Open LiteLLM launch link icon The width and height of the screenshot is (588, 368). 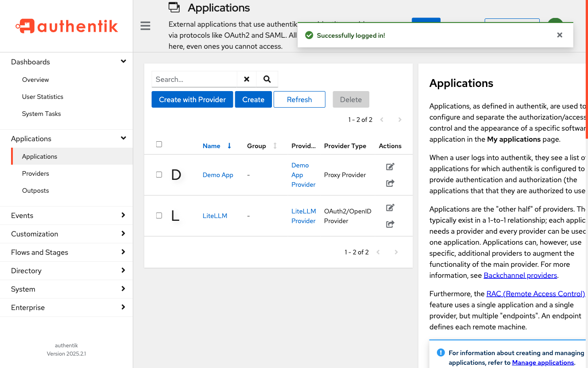click(x=390, y=224)
